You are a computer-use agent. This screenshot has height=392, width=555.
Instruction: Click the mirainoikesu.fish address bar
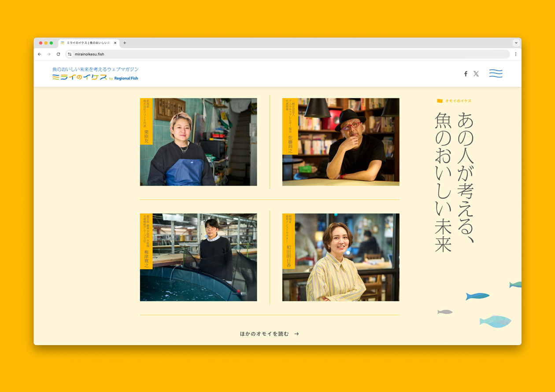(264, 54)
